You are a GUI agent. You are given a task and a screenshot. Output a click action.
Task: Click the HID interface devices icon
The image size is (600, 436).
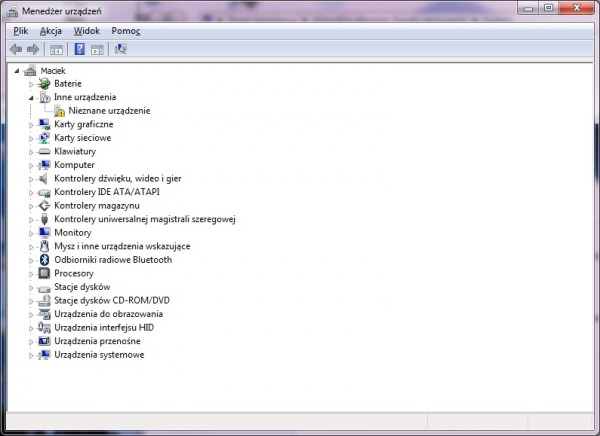tap(44, 328)
